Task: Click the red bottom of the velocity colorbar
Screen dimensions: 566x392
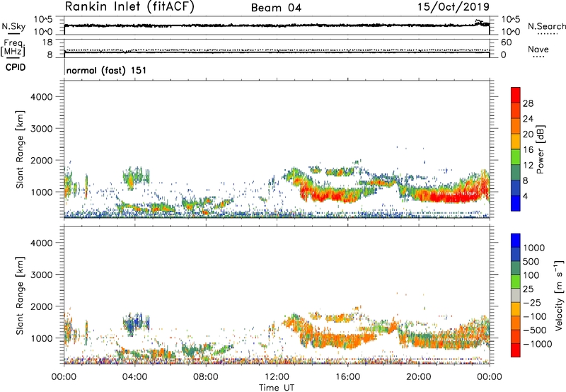Action: coord(516,350)
